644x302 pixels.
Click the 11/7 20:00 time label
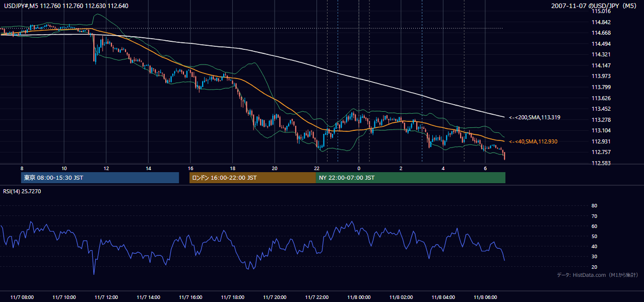pyautogui.click(x=274, y=297)
